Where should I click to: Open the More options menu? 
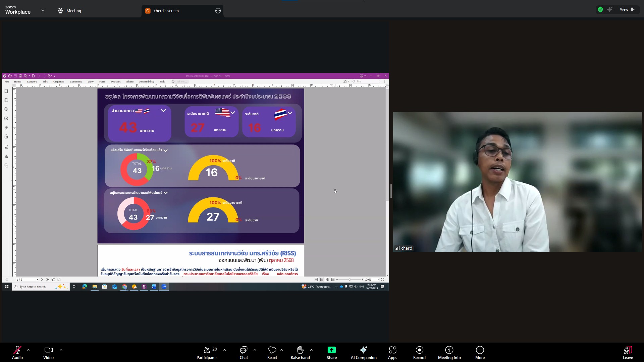pyautogui.click(x=480, y=352)
